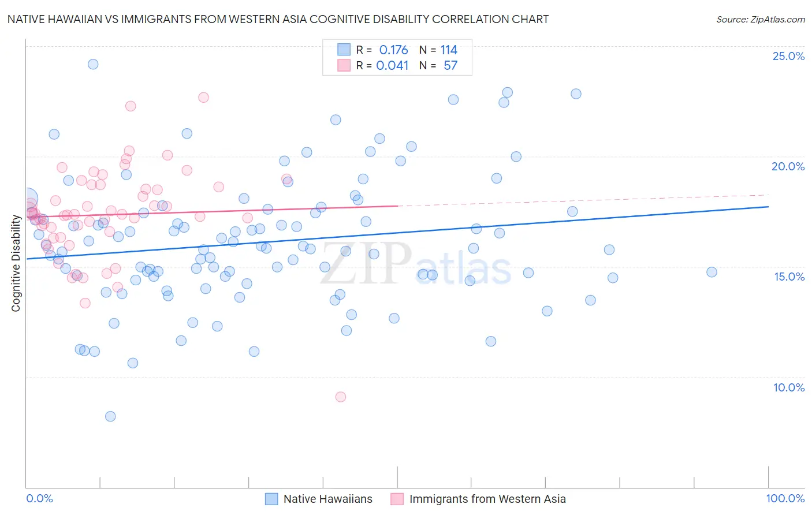Click the N = 114 statistic
The height and width of the screenshot is (515, 812).
tap(438, 50)
